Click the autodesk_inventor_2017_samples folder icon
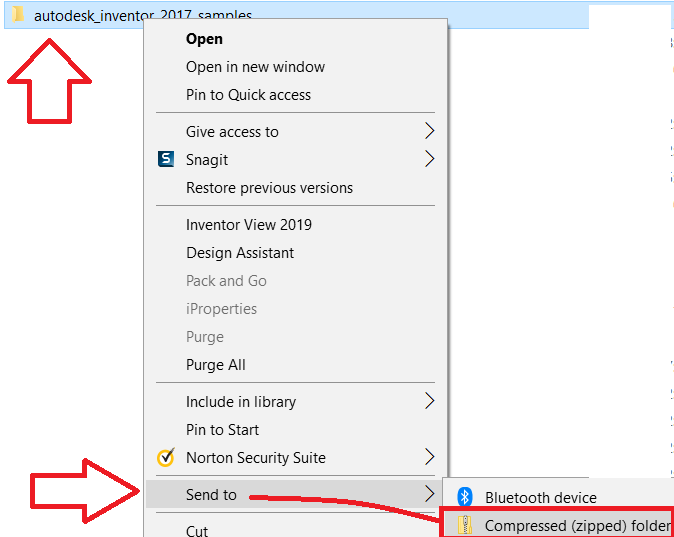The height and width of the screenshot is (537, 674). [18, 15]
